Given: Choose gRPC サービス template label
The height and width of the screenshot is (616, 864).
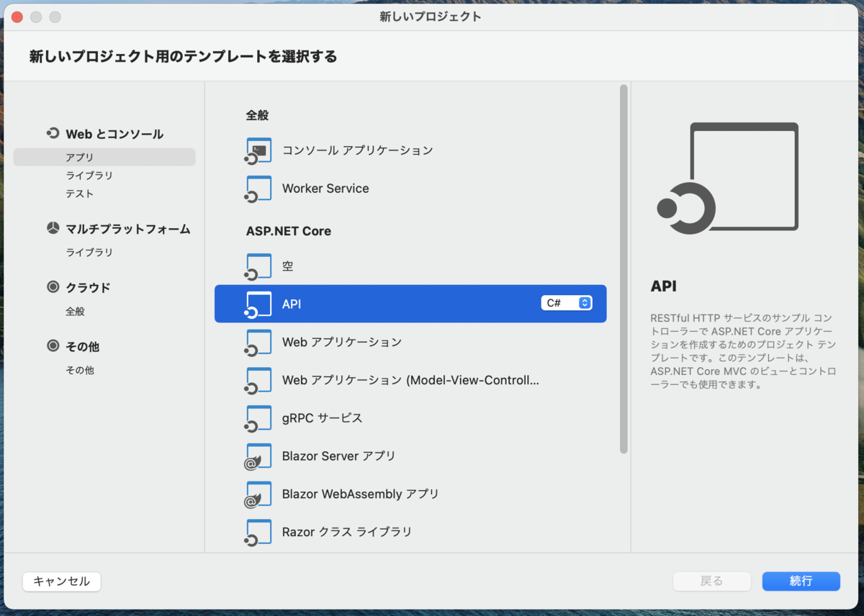Looking at the screenshot, I should point(322,418).
